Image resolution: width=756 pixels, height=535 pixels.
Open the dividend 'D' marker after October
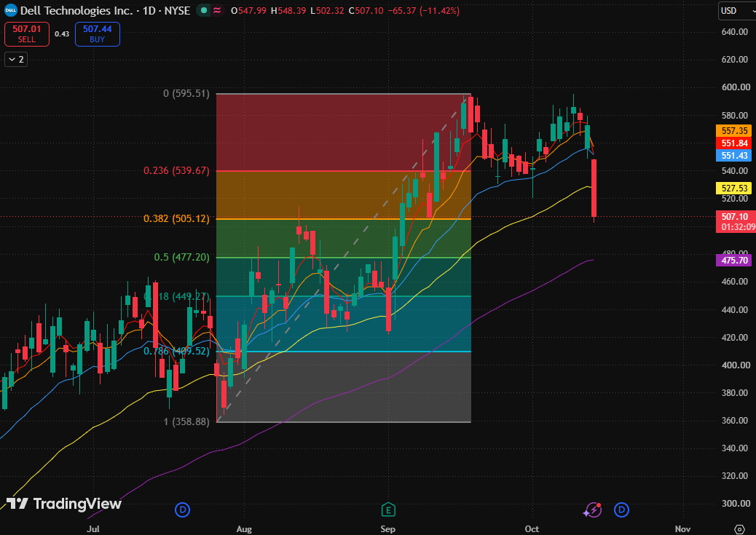coord(621,510)
